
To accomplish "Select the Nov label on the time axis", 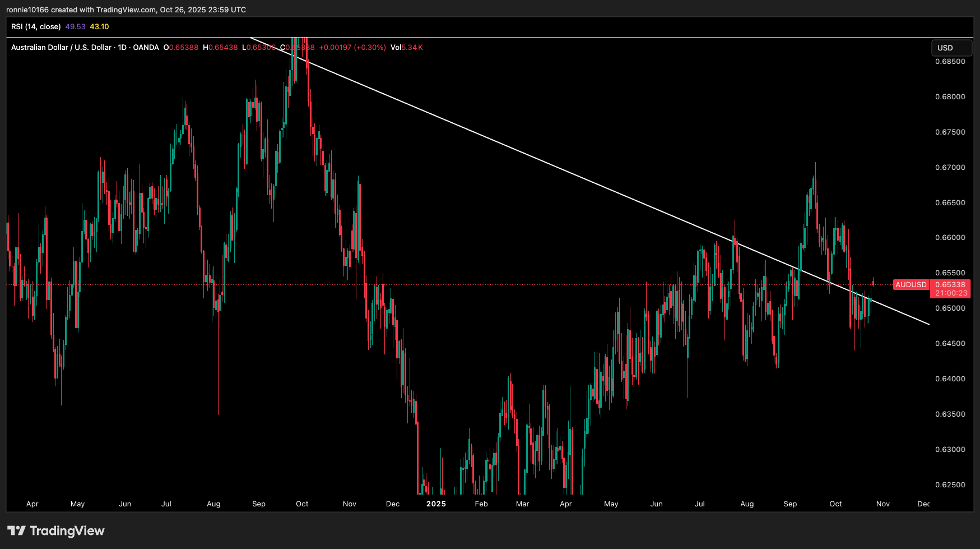I will coord(883,504).
